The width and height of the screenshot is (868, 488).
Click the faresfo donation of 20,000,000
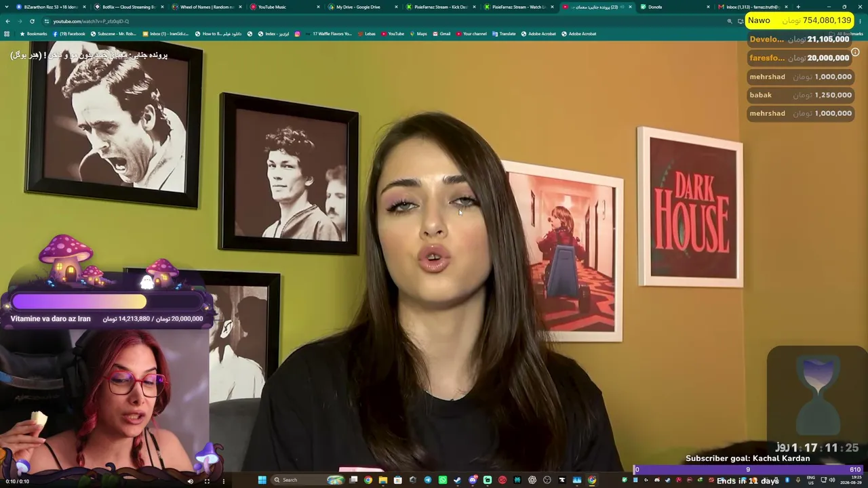pyautogui.click(x=800, y=58)
